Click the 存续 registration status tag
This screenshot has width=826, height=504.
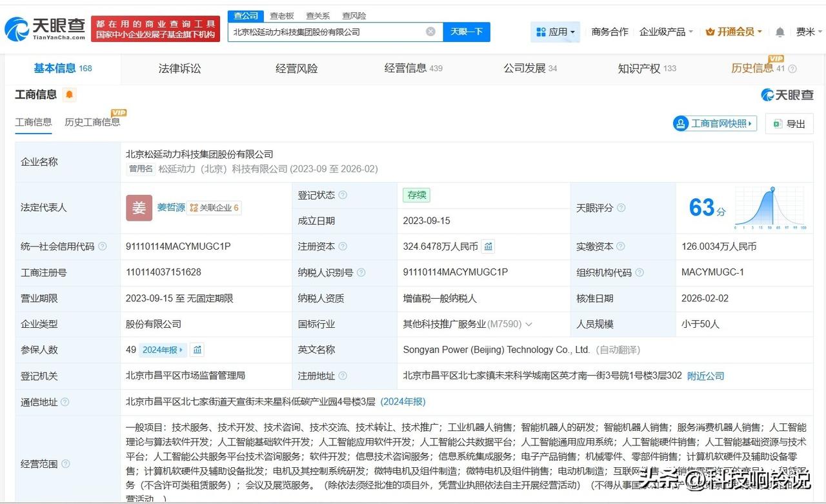pos(416,195)
